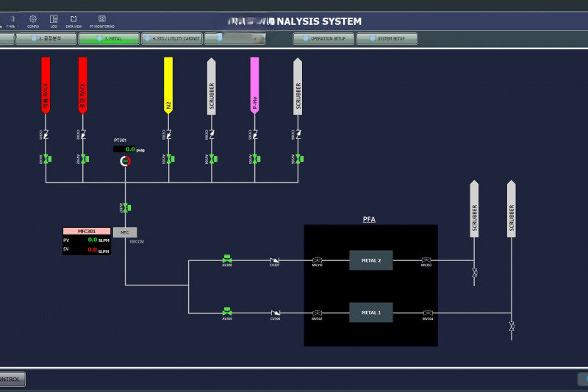Image resolution: width=588 pixels, height=392 pixels.
Task: Click manual valve MV304 after METAL 1
Action: coord(427,313)
